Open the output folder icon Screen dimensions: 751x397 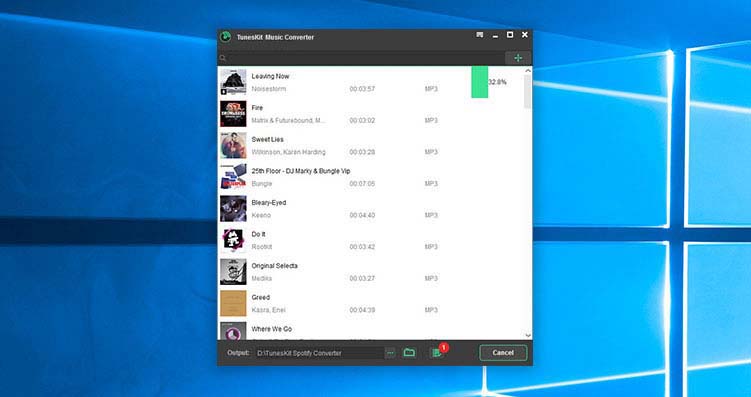(409, 353)
